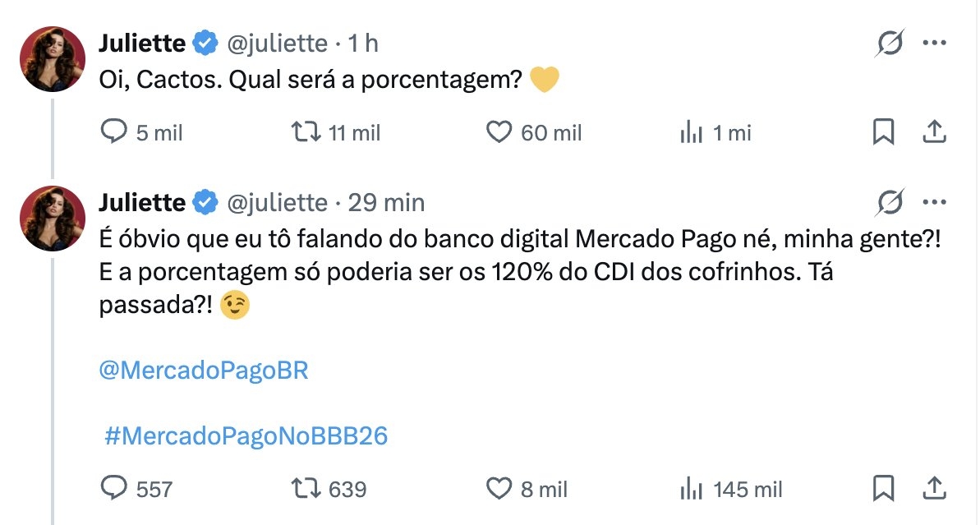980x525 pixels.
Task: Share the first tweet
Action: (x=934, y=132)
